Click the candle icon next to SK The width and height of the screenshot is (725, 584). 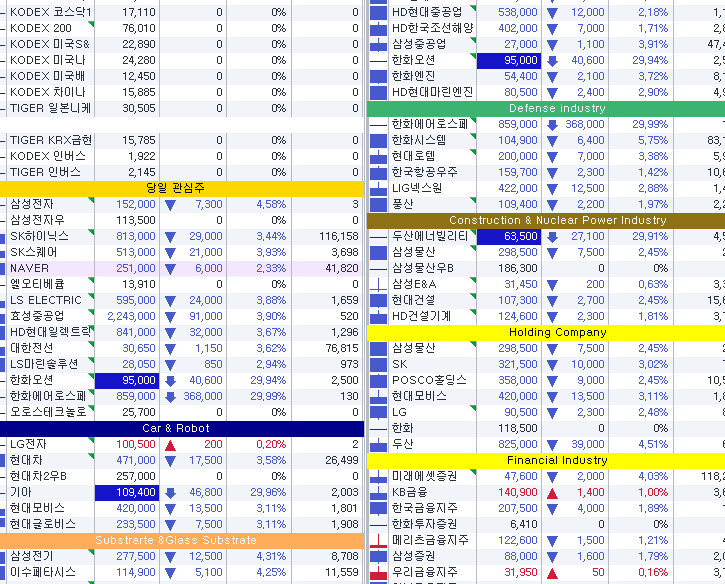click(378, 364)
